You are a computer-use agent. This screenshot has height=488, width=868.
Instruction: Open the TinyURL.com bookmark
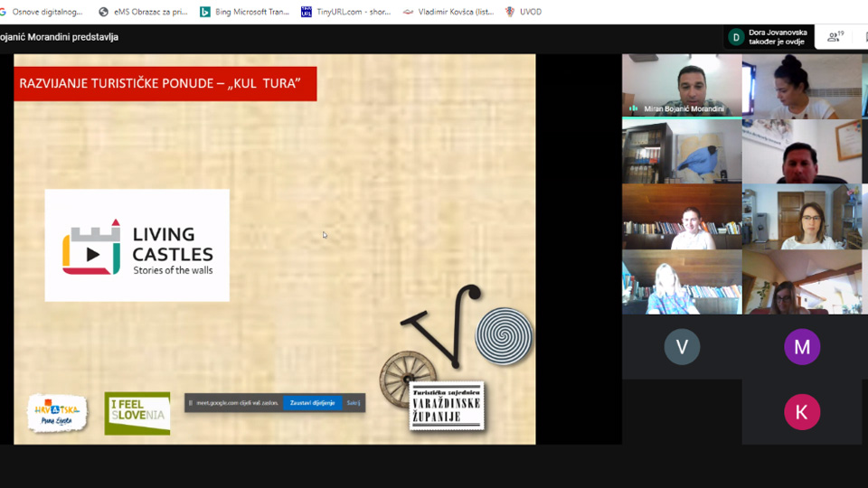pyautogui.click(x=346, y=12)
